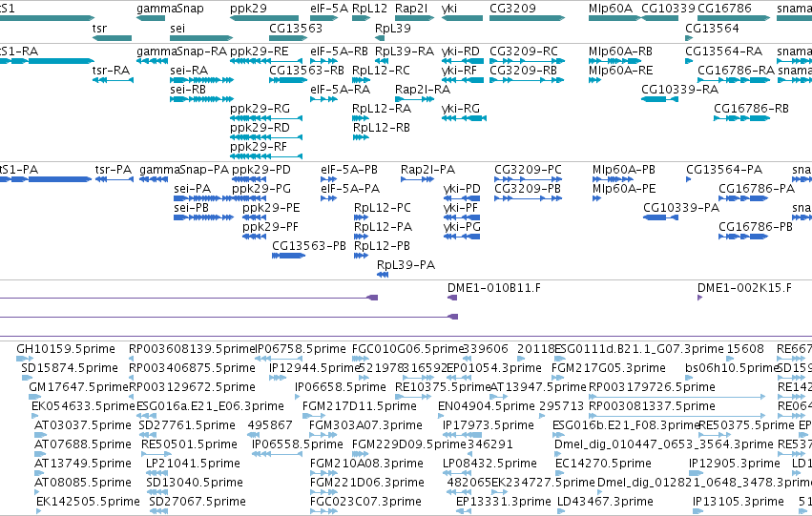Select EST label SD15874.5prime
Screen dimensions: 812x516
point(70,368)
